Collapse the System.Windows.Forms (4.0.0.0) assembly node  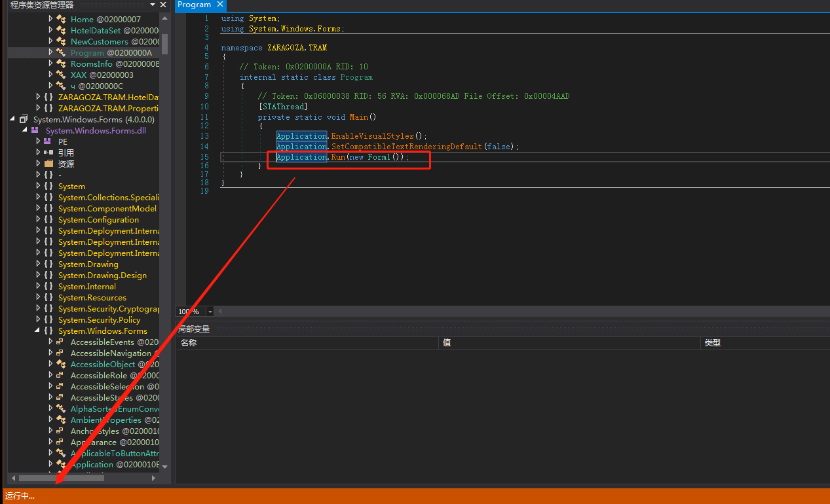pyautogui.click(x=13, y=119)
